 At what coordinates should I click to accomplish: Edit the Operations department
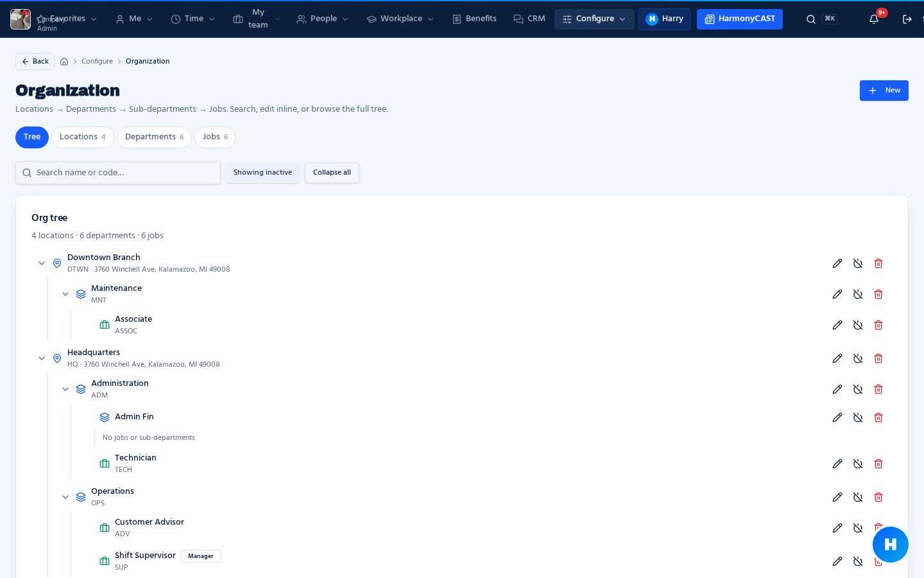(837, 497)
